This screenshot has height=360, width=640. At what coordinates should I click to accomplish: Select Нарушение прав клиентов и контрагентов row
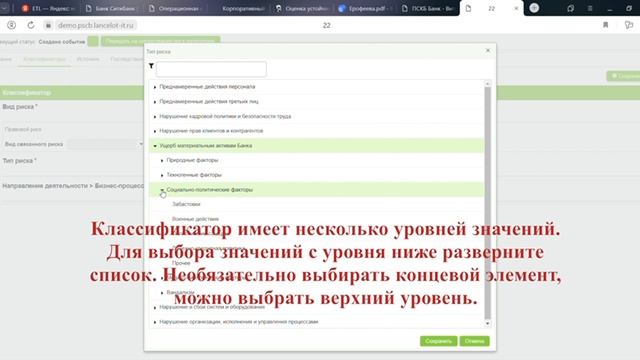(317, 131)
